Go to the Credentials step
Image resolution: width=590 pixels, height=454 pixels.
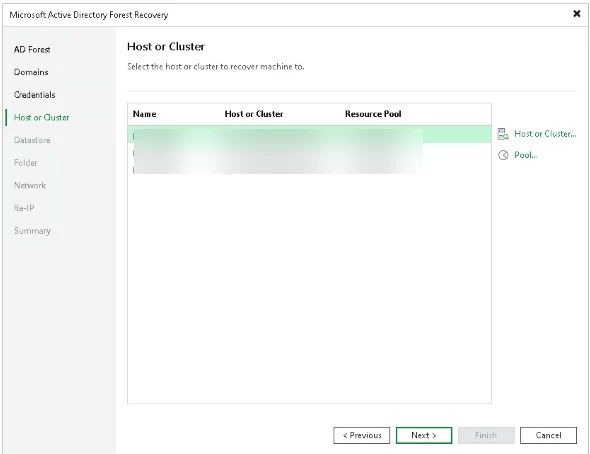click(35, 95)
